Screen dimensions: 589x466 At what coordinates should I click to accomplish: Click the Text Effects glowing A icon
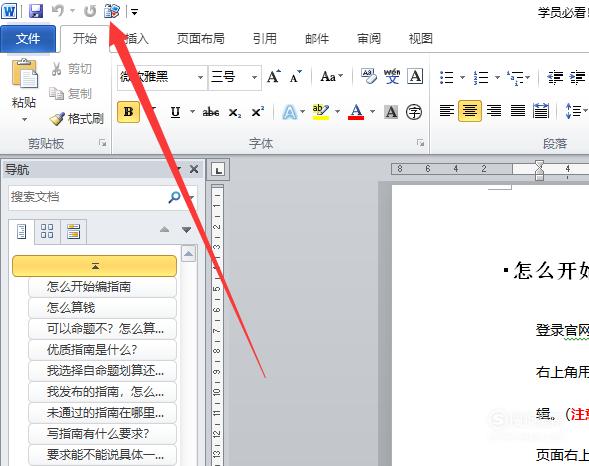(290, 112)
